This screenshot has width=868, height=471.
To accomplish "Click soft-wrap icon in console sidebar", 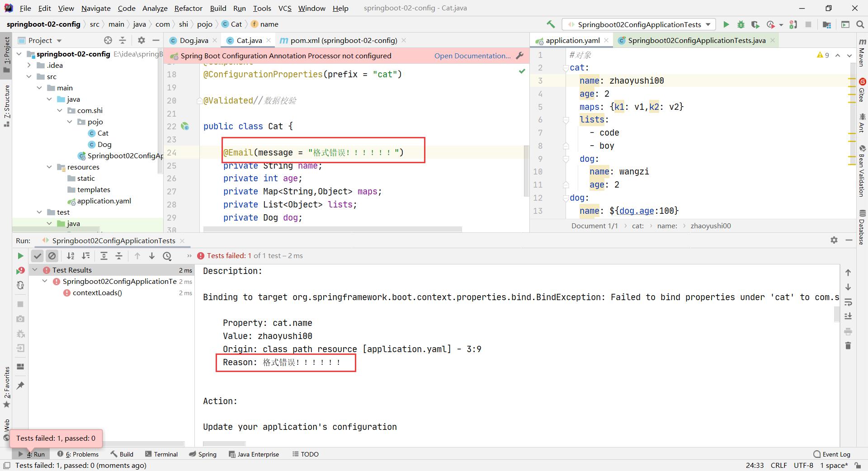I will click(848, 301).
